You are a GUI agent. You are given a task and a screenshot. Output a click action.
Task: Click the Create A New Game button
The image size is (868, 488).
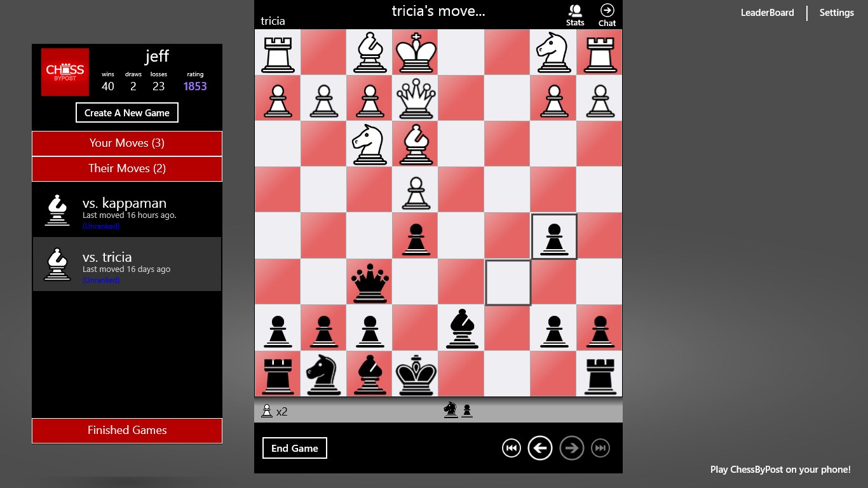click(127, 112)
